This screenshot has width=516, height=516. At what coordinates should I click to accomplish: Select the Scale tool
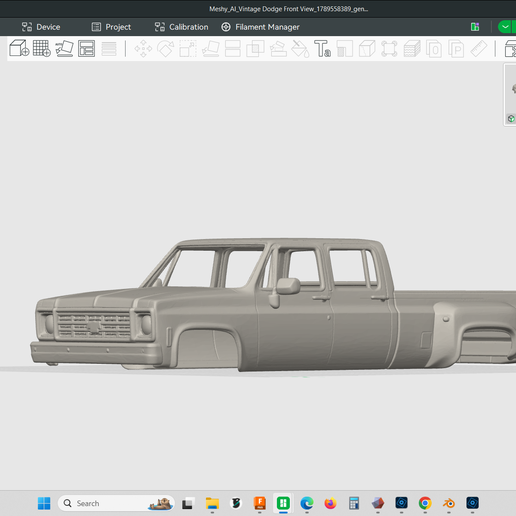point(188,49)
